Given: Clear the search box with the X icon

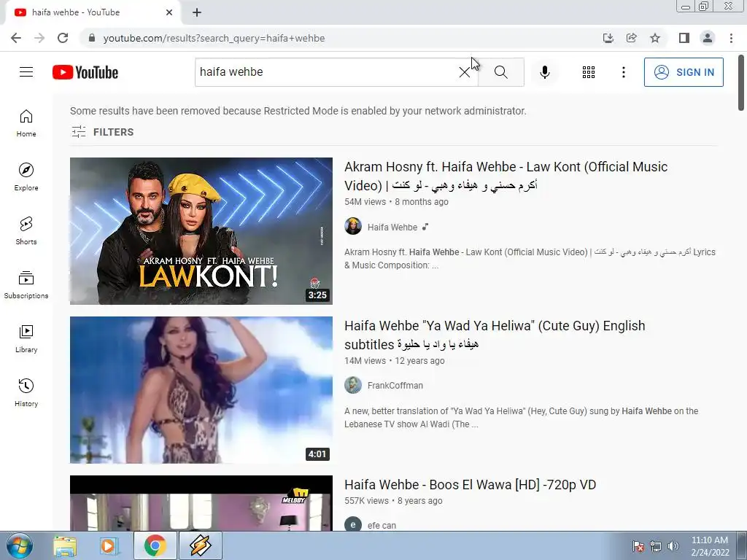Looking at the screenshot, I should (x=464, y=72).
